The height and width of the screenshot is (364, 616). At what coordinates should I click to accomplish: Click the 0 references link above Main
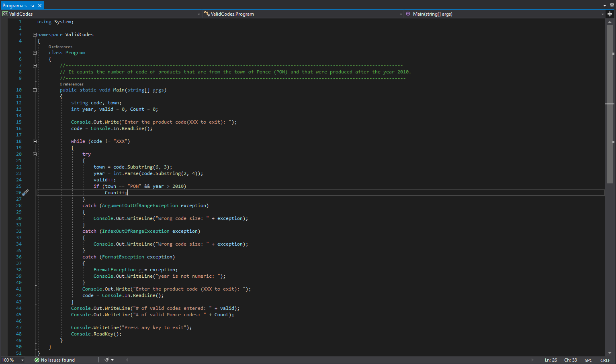point(71,84)
